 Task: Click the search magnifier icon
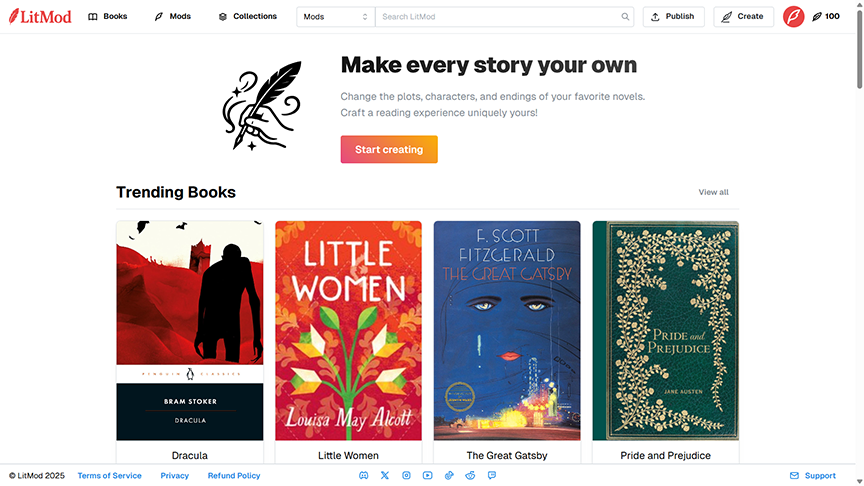(625, 17)
